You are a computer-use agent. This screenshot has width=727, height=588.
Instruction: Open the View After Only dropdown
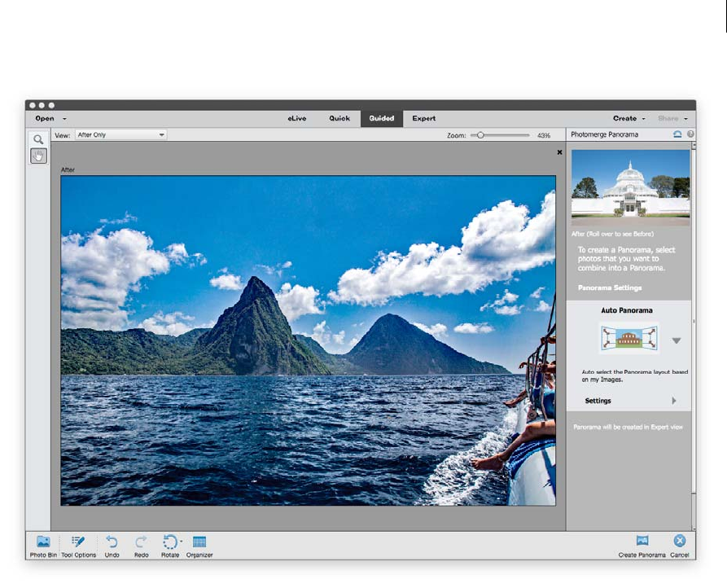120,135
